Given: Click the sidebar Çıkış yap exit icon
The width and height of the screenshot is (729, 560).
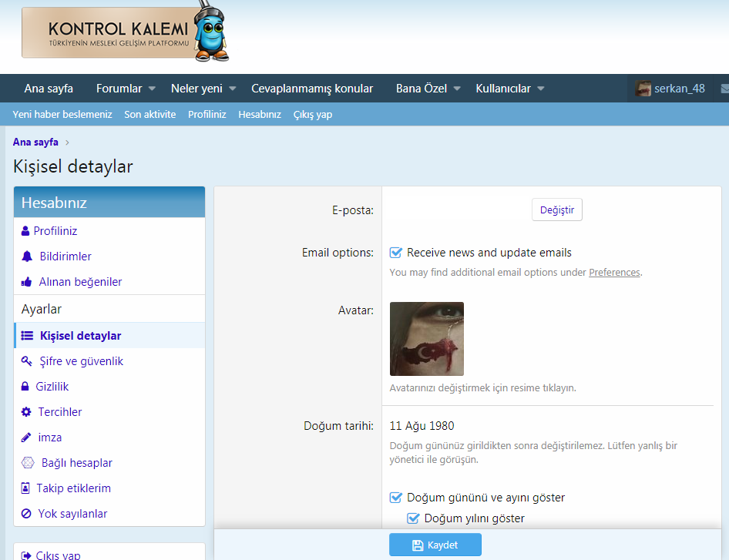Looking at the screenshot, I should click(x=26, y=555).
